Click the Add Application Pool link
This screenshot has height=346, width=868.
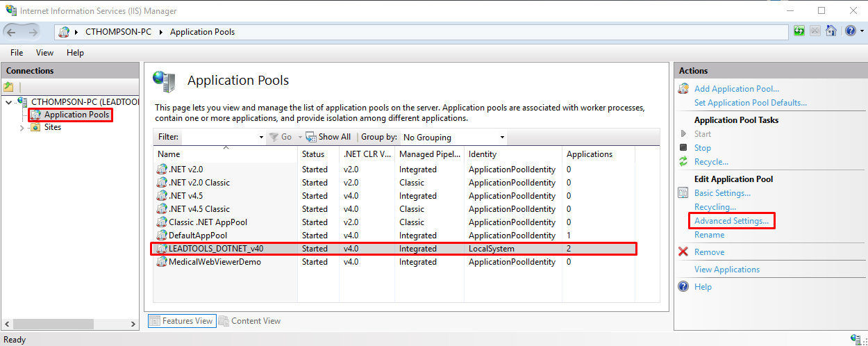click(737, 89)
